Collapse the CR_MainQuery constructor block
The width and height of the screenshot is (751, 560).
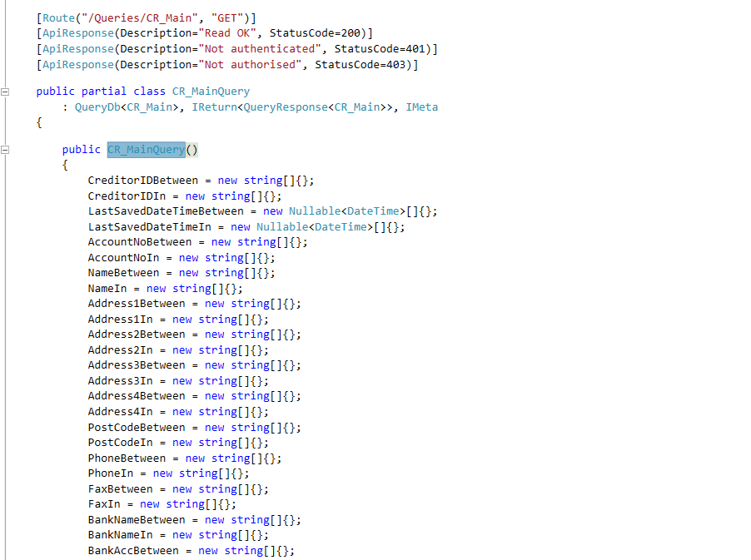6,150
